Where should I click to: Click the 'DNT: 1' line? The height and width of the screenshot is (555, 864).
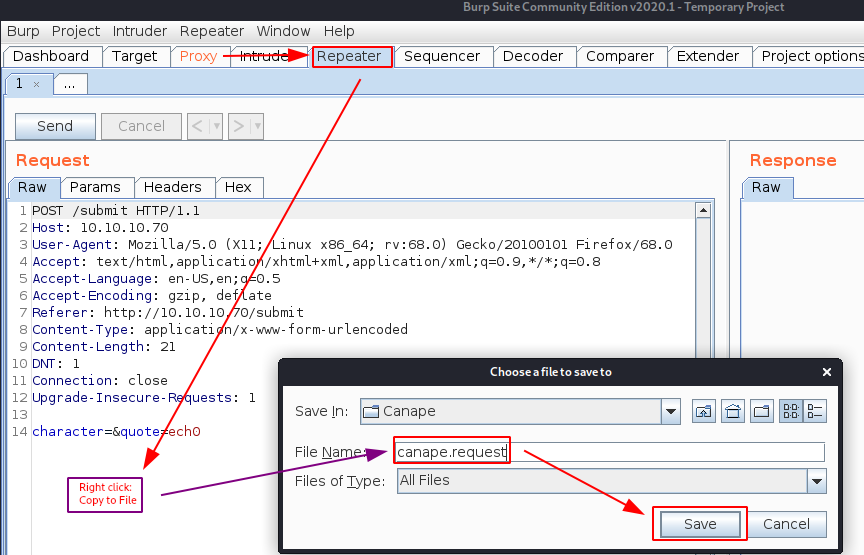(56, 364)
